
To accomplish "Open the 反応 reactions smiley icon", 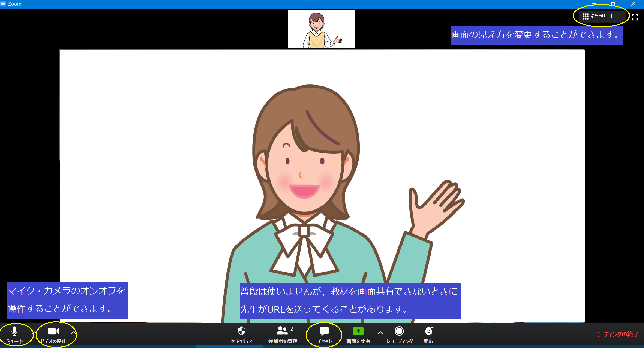I will pos(428,335).
